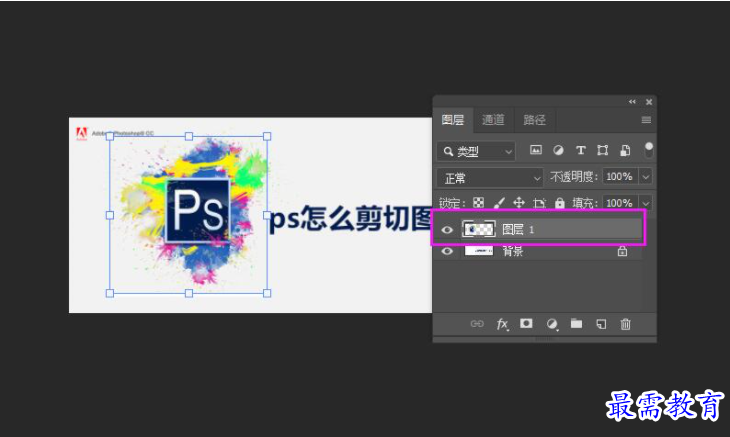Switch to the 路径 (Paths) tab
This screenshot has width=730, height=437.
pyautogui.click(x=534, y=120)
